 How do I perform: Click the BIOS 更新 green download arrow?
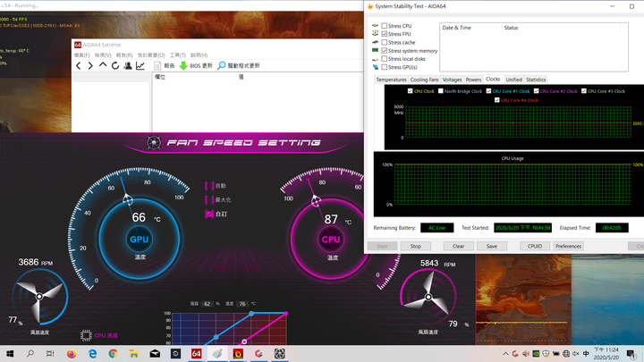coord(183,65)
